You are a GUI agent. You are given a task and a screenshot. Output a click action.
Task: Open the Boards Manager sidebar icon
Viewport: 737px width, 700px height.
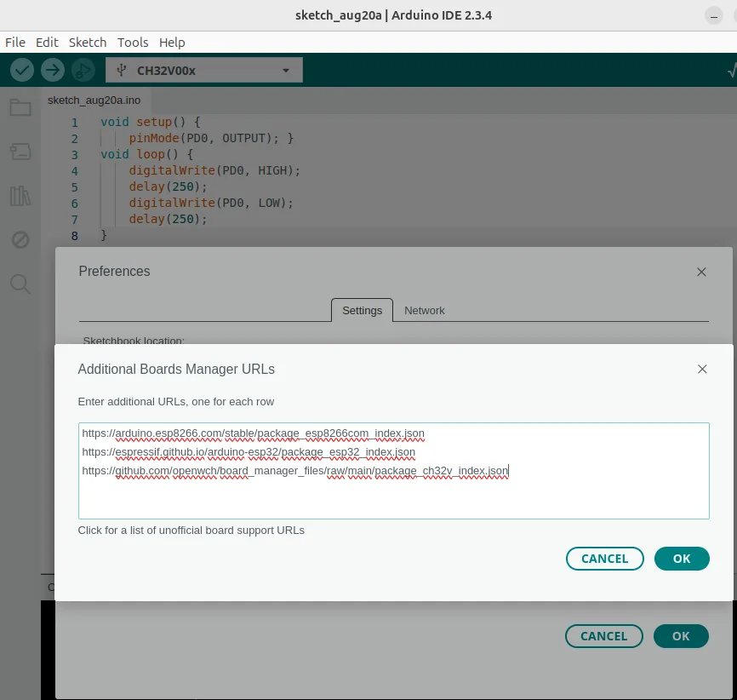tap(20, 152)
